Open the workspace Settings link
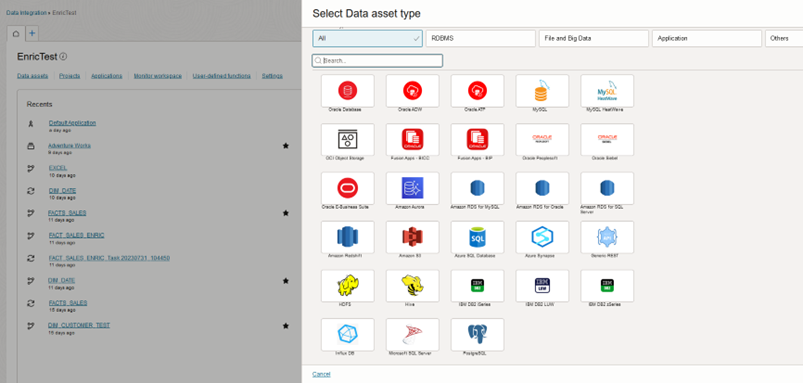The width and height of the screenshot is (803, 383). click(x=272, y=76)
